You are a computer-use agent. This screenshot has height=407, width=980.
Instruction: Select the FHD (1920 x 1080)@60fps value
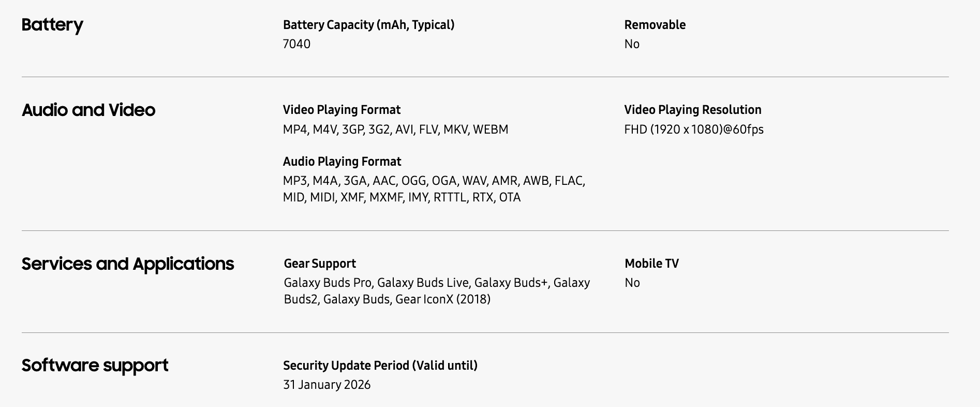coord(693,129)
